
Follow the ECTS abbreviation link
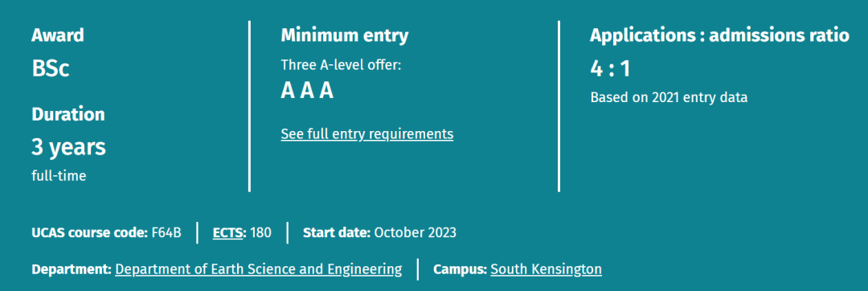[x=227, y=232]
